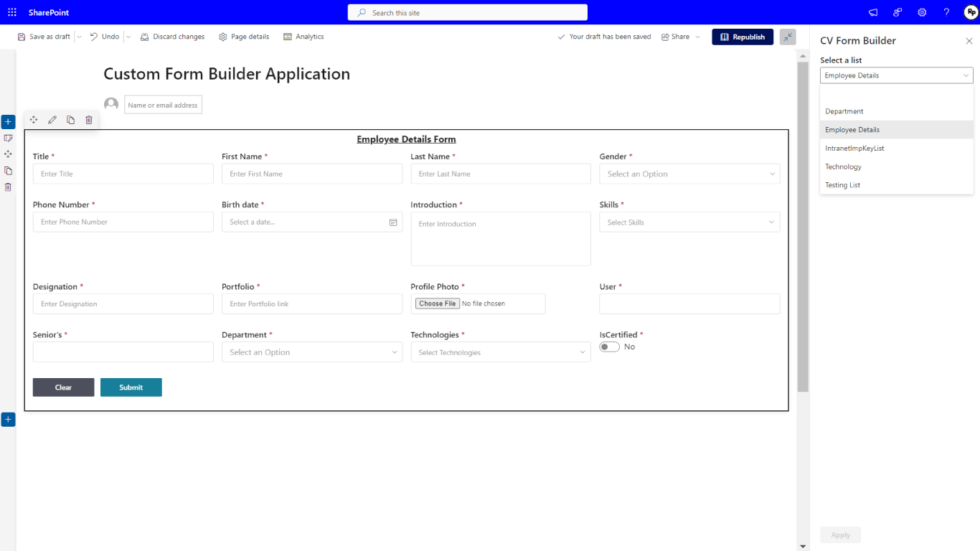Image resolution: width=980 pixels, height=551 pixels.
Task: Select the blank option in list dropdown
Action: 897,93
